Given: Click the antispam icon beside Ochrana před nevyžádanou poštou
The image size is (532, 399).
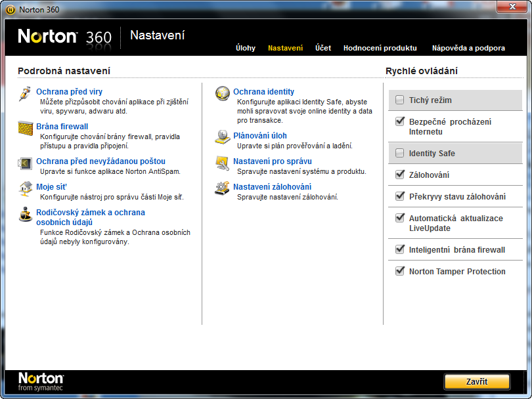Looking at the screenshot, I should point(25,163).
